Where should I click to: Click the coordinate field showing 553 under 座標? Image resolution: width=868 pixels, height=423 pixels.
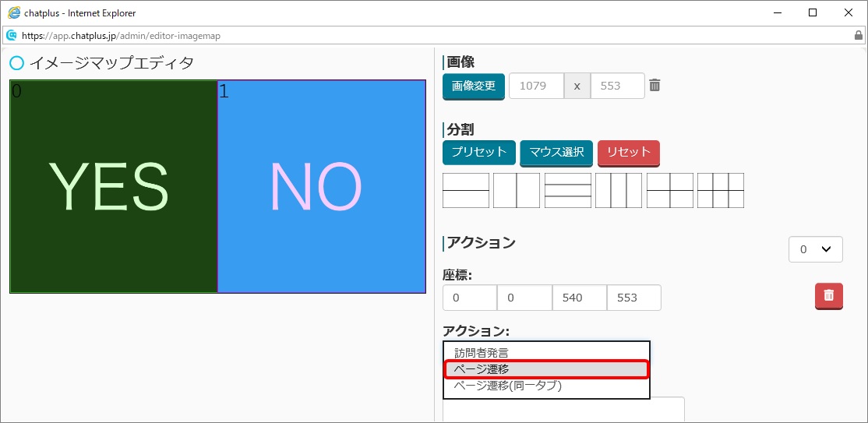point(633,298)
